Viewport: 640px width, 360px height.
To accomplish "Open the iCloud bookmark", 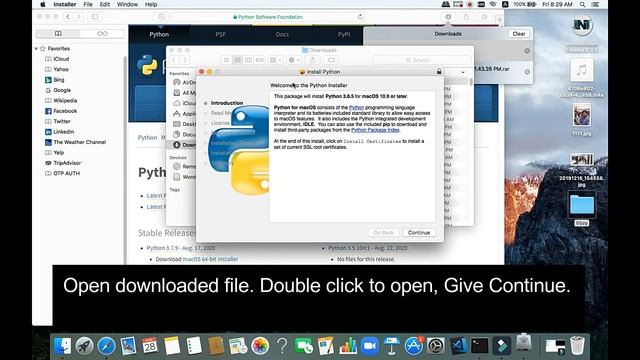I will click(x=61, y=59).
